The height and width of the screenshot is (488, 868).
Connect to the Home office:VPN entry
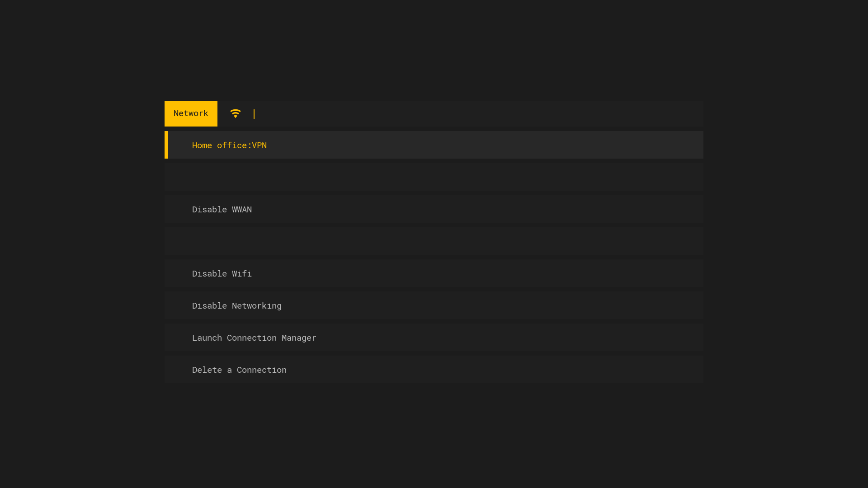pos(229,145)
